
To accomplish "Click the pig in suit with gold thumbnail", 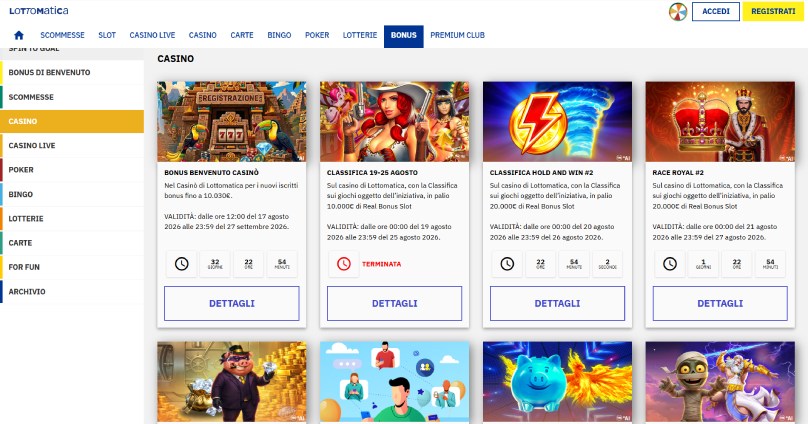I will pos(231,382).
